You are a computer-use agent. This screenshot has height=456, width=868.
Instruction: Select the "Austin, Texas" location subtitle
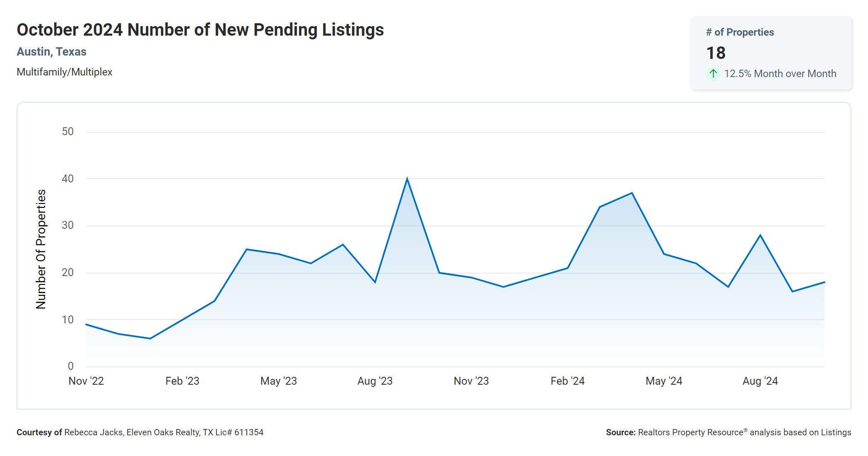pos(51,52)
